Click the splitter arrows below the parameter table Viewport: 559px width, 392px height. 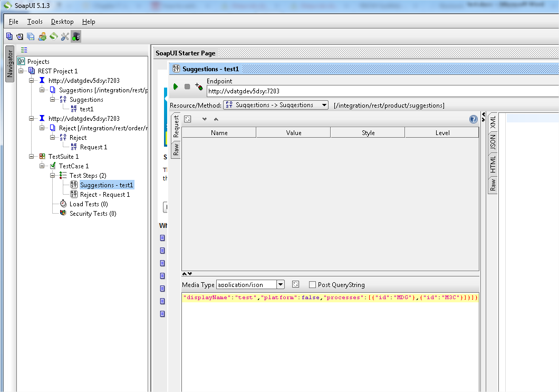187,274
